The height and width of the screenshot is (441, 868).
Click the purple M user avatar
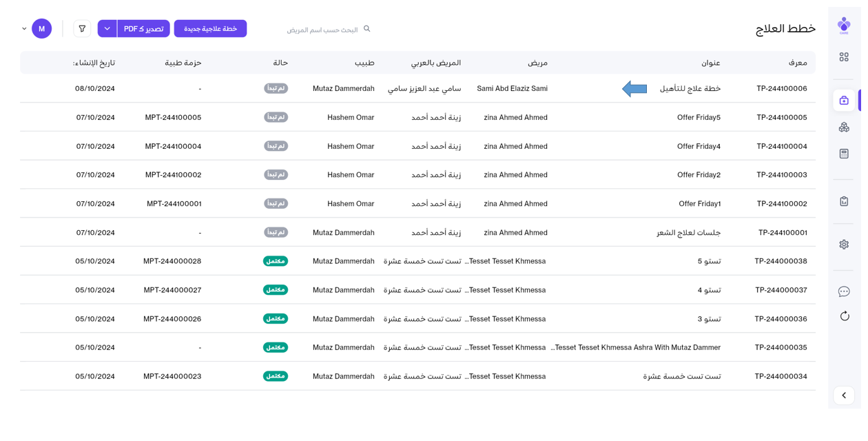pyautogui.click(x=42, y=29)
